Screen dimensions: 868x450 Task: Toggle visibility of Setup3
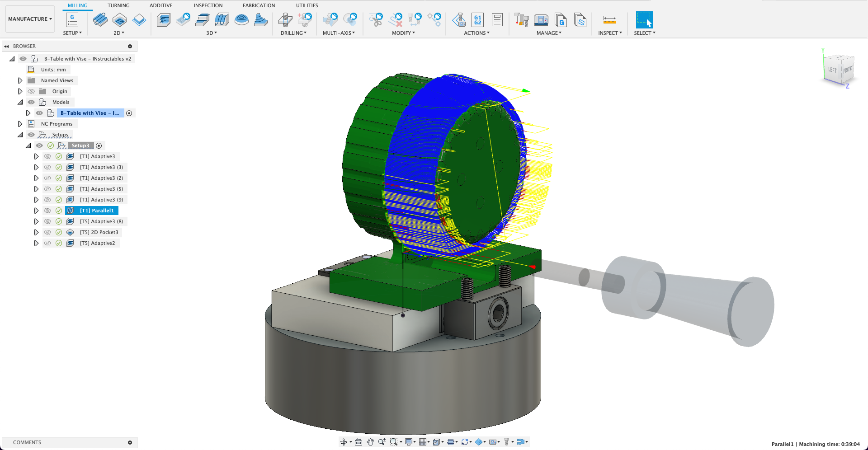[39, 145]
